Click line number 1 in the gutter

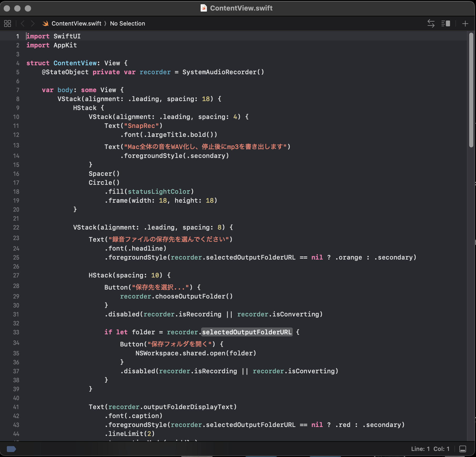click(17, 36)
